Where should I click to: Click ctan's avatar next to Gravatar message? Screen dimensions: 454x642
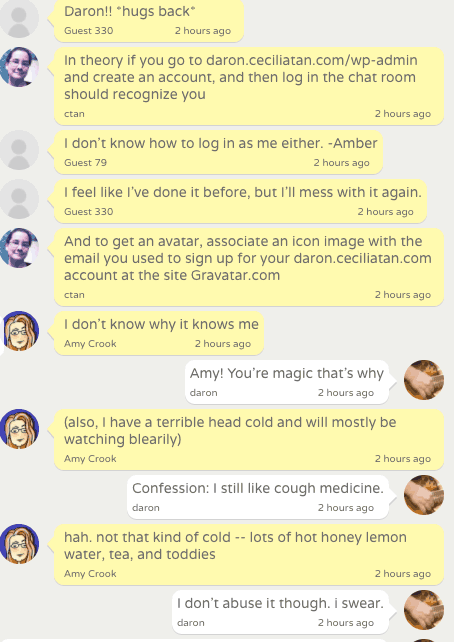point(19,248)
